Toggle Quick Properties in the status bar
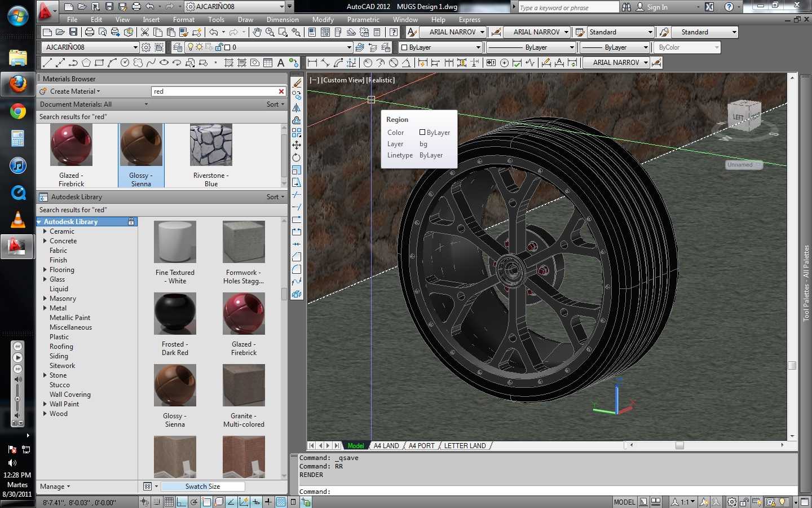812x508 pixels. pos(293,502)
